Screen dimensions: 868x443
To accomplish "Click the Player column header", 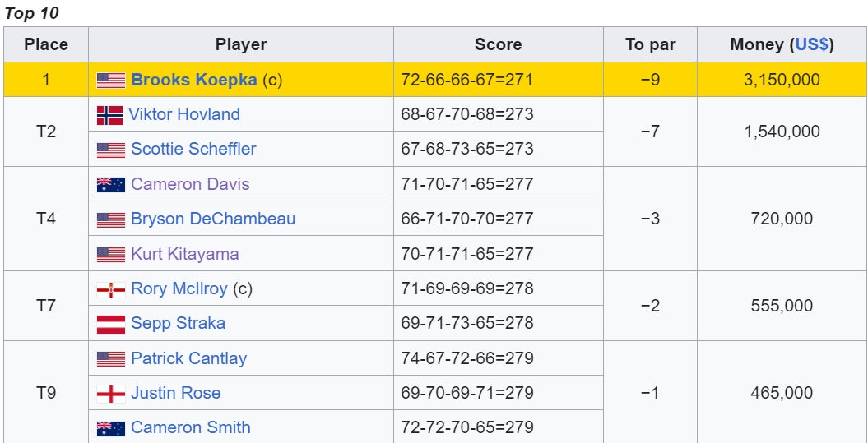I will (x=241, y=44).
